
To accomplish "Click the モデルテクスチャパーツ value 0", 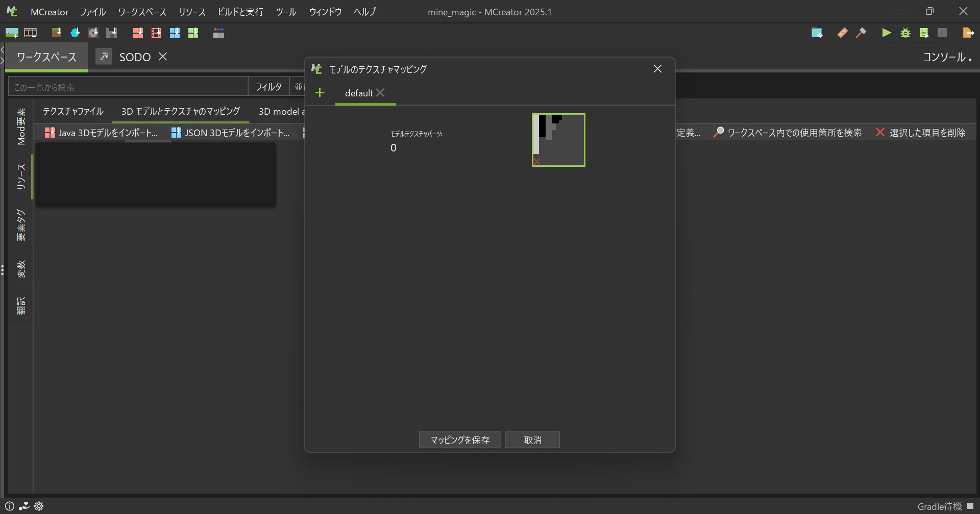I will pos(394,148).
